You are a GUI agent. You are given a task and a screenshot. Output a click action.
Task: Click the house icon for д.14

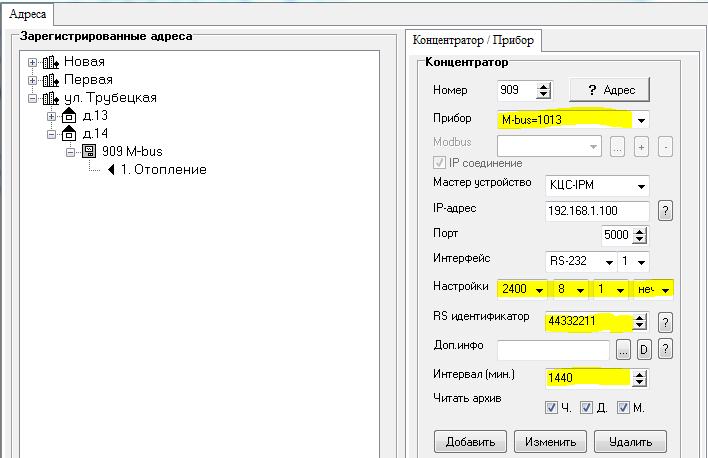(69, 133)
